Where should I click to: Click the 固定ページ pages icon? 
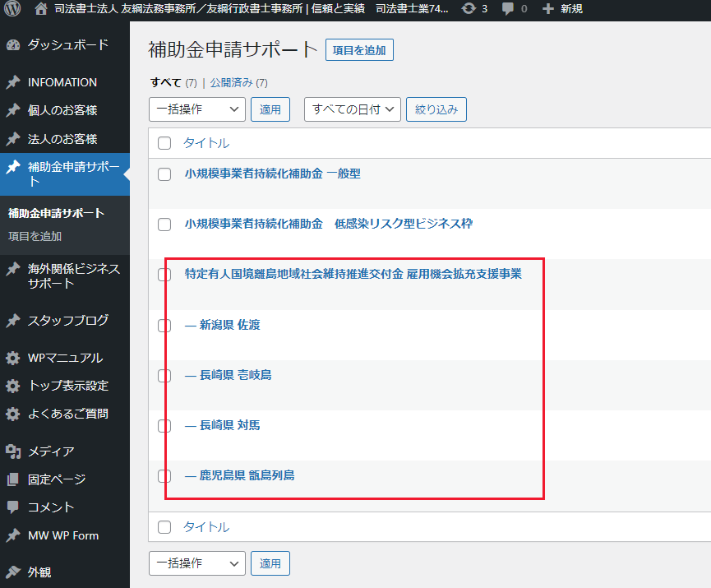point(13,479)
